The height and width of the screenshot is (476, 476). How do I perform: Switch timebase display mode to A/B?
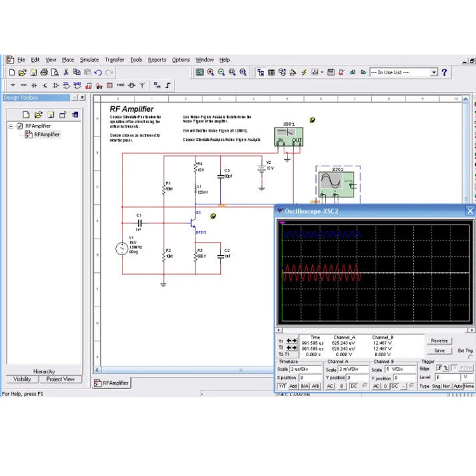(315, 386)
